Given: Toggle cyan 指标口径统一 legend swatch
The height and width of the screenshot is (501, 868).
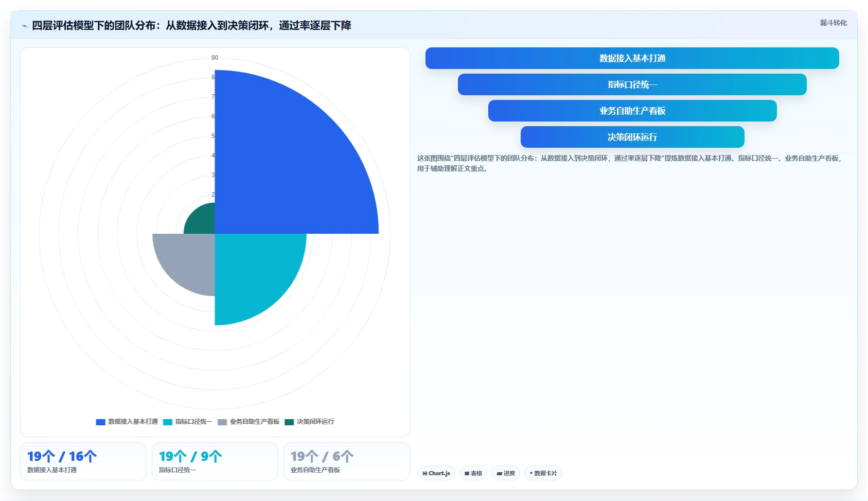Looking at the screenshot, I should pos(167,422).
